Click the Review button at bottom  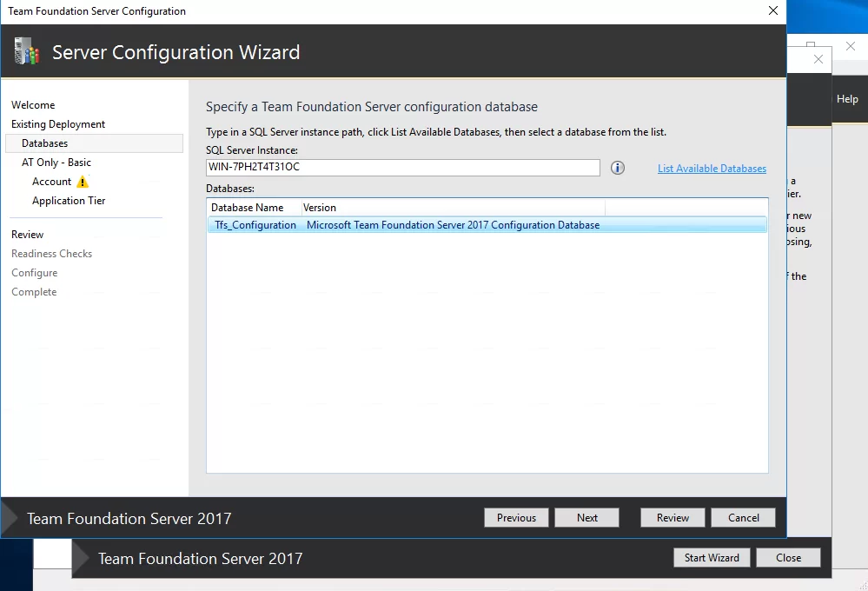pyautogui.click(x=673, y=517)
